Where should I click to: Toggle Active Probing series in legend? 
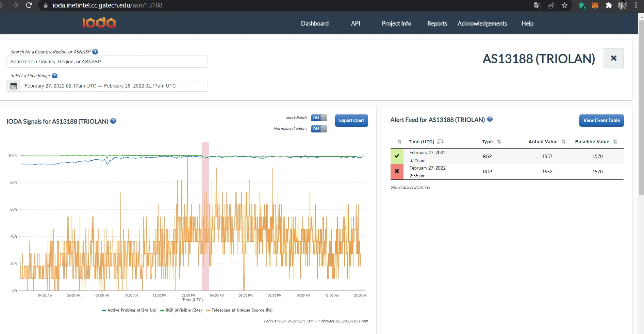pos(129,310)
